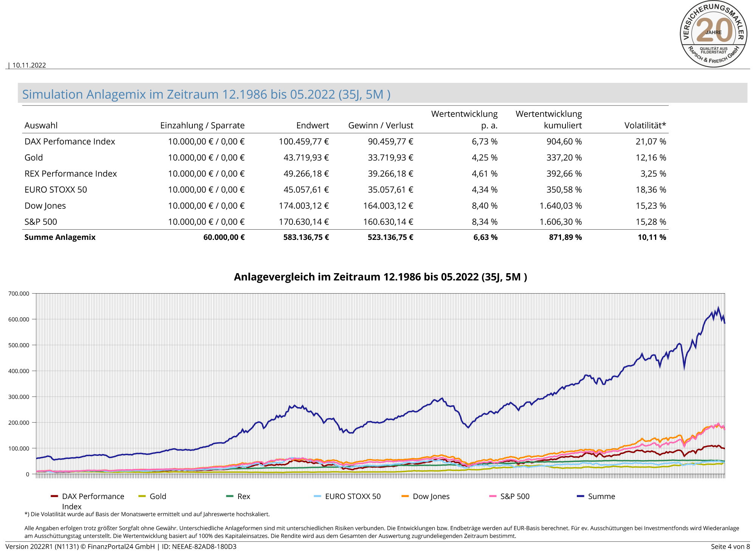The width and height of the screenshot is (756, 552).
Task: Click total cumulative value 871,89 %
Action: (565, 237)
